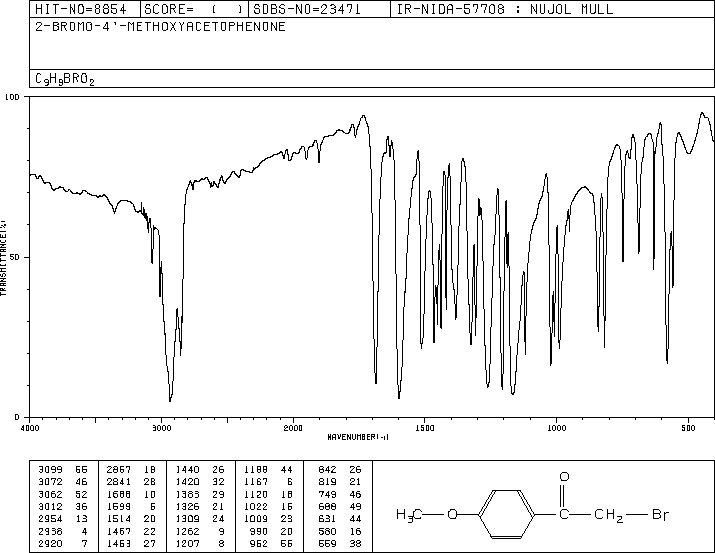
Task: Click the 1599 peak entry in table
Action: tap(131, 506)
